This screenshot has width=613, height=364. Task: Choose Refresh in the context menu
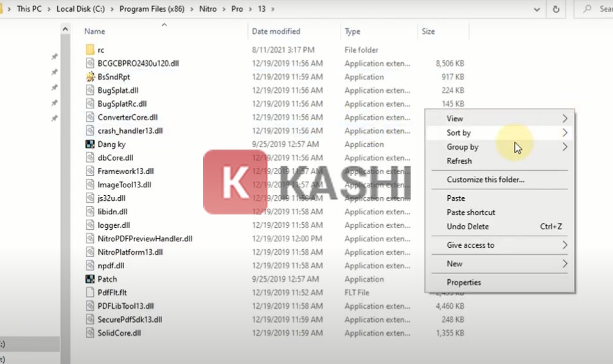pos(459,161)
